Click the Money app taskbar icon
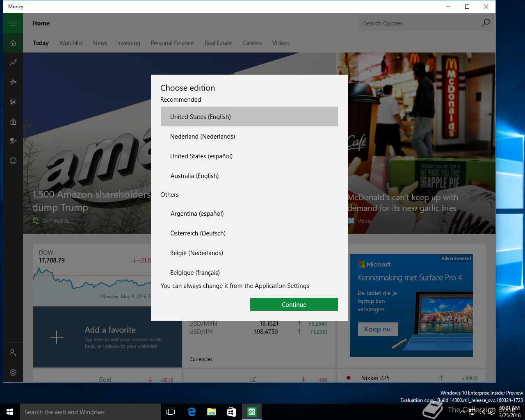 (x=251, y=412)
